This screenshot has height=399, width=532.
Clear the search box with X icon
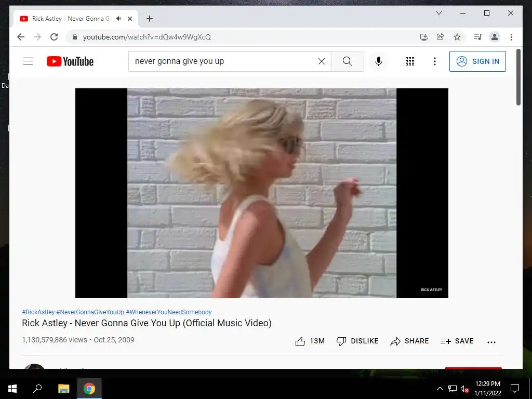point(321,61)
